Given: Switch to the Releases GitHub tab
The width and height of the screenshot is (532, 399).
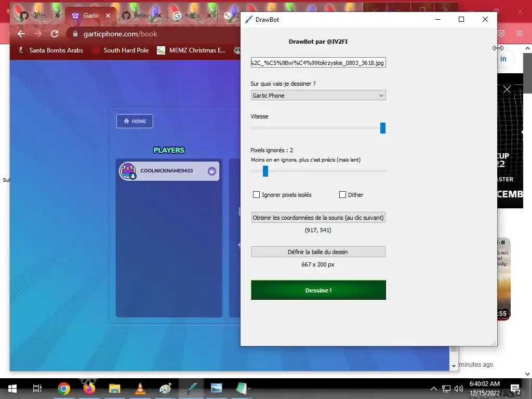Looking at the screenshot, I should click(x=141, y=16).
